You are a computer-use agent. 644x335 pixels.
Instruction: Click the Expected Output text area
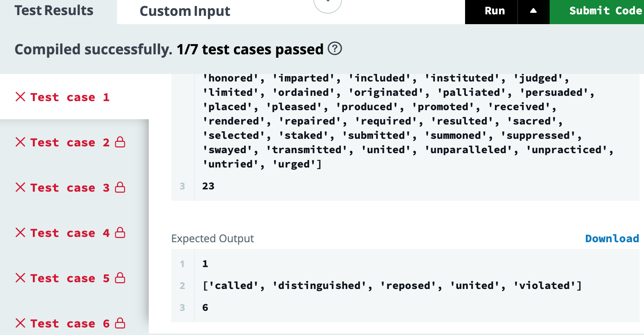tap(405, 286)
